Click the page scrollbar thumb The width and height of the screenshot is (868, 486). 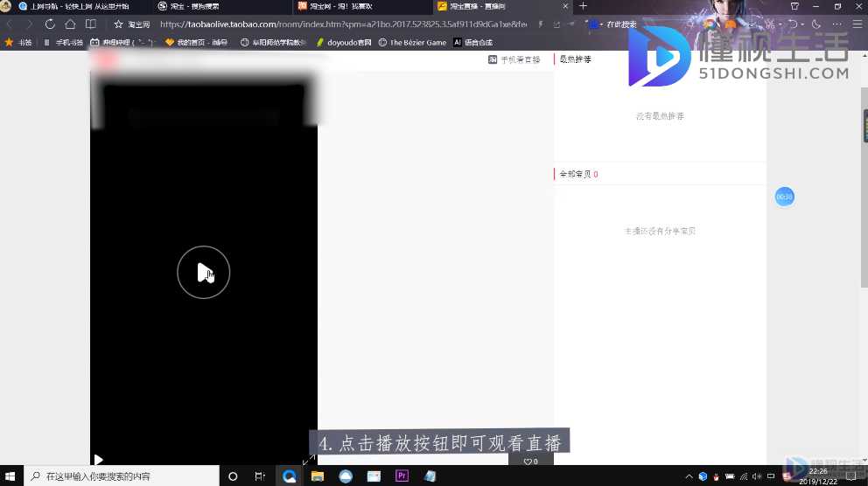864,187
